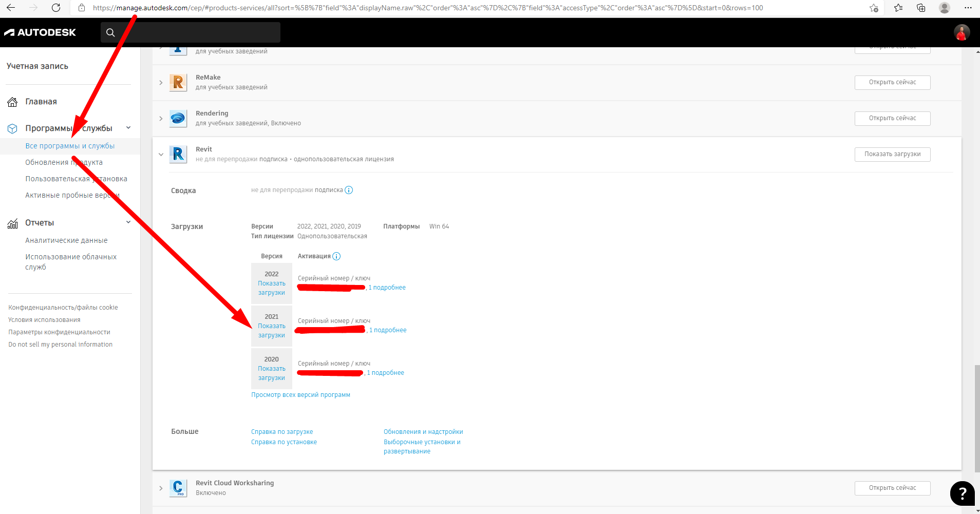
Task: Open Активные пробные версии
Action: pos(72,195)
